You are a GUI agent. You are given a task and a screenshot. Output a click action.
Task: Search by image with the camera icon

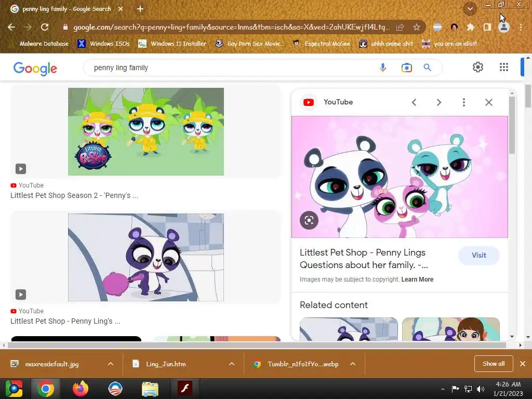(406, 68)
